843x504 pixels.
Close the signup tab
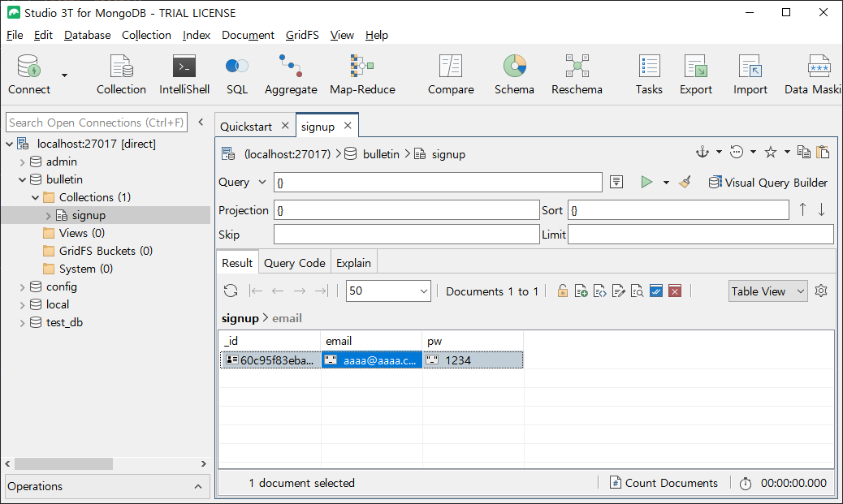click(348, 125)
